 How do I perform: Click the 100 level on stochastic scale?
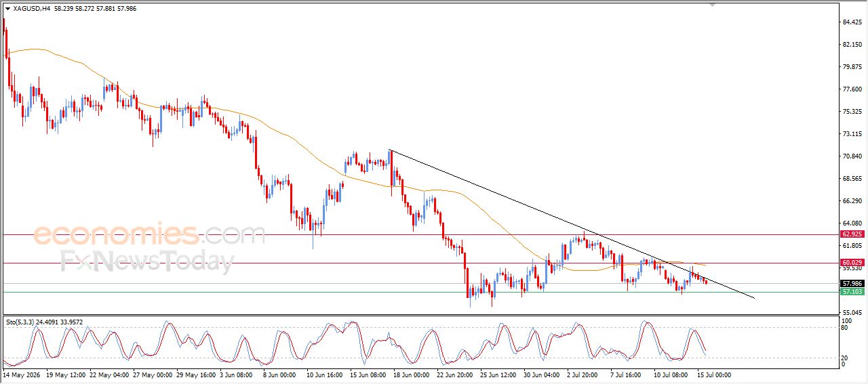click(x=847, y=320)
